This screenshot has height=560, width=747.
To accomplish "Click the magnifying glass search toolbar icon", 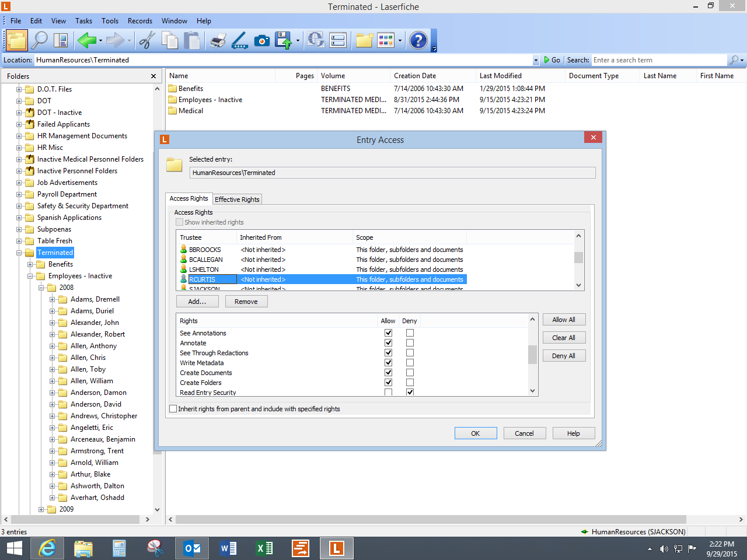I will 40,40.
